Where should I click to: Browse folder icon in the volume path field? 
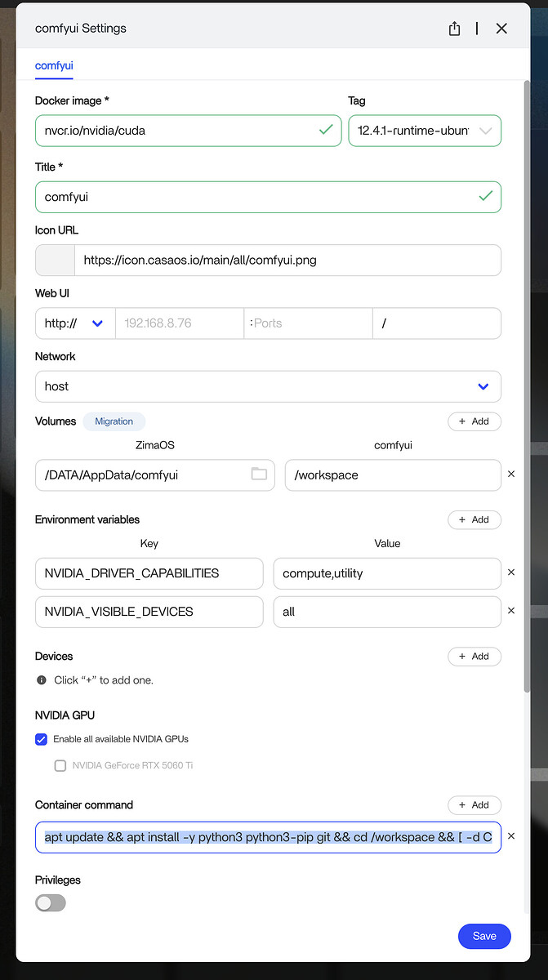tap(259, 474)
